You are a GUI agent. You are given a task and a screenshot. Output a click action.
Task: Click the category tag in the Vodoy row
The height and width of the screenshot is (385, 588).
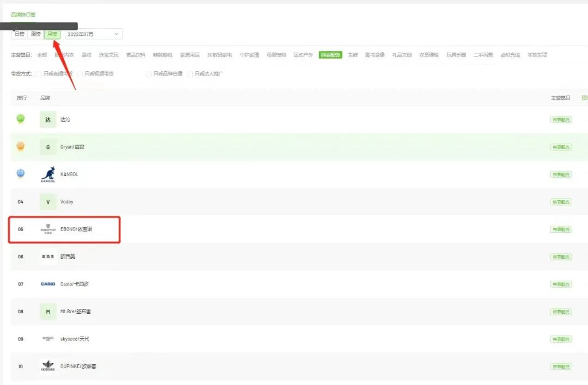[x=561, y=202]
